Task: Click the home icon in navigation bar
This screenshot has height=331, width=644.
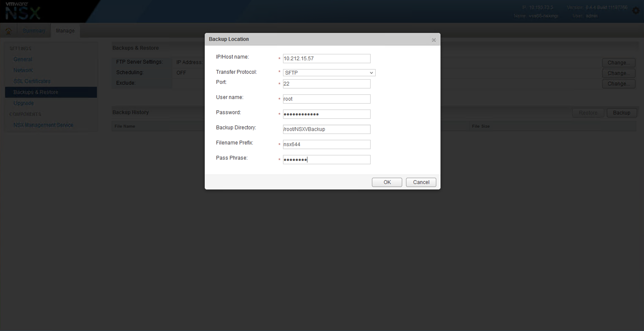Action: pyautogui.click(x=8, y=31)
